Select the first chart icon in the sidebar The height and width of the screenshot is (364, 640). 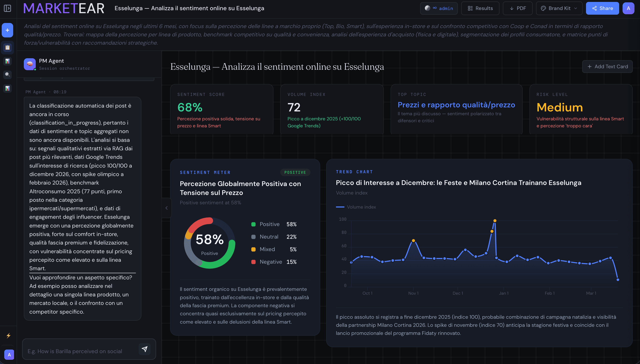pyautogui.click(x=7, y=61)
